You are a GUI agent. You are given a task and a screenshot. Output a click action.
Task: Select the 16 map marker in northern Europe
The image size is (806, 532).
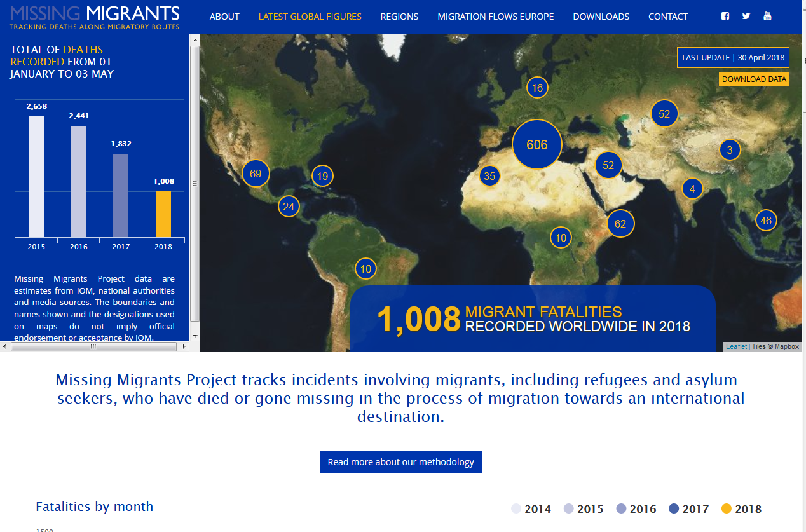[x=537, y=88]
